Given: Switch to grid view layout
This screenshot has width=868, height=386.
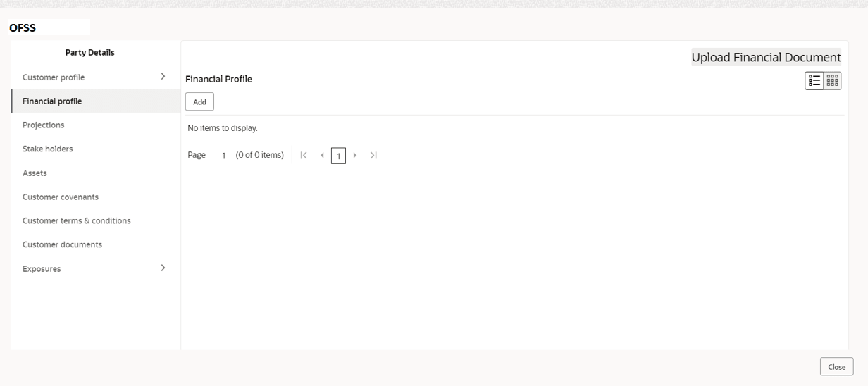Looking at the screenshot, I should [833, 81].
